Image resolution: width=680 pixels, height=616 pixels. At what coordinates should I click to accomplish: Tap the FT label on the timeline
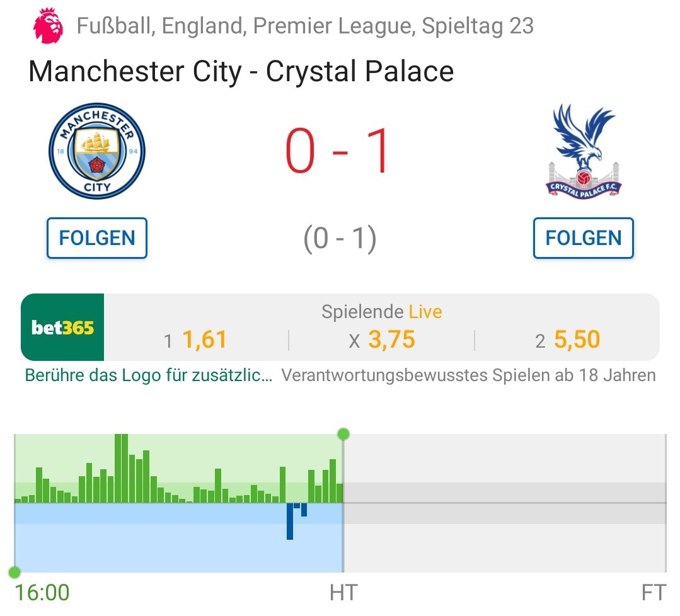[654, 593]
